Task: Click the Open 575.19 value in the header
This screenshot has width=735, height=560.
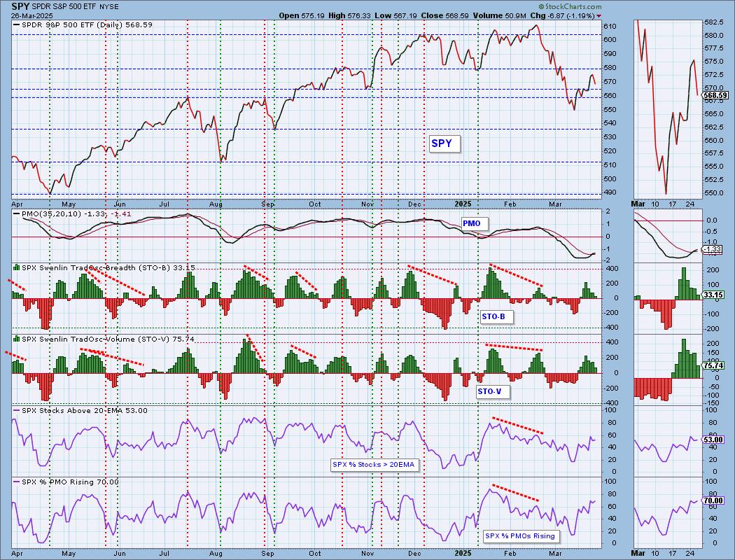Action: pyautogui.click(x=301, y=15)
